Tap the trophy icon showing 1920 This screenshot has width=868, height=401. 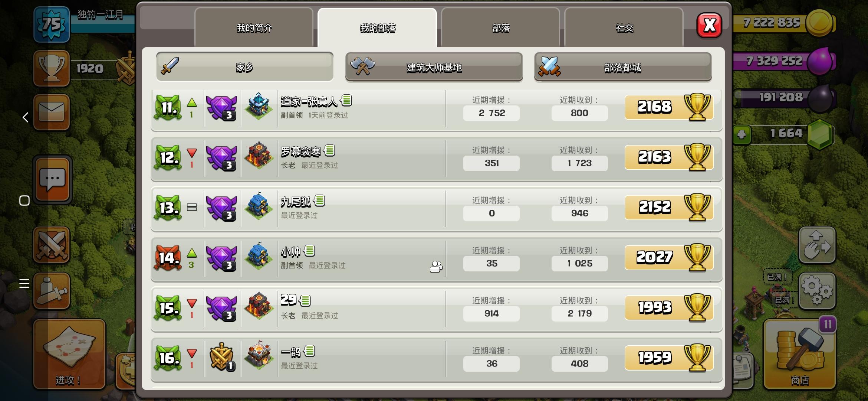(52, 69)
